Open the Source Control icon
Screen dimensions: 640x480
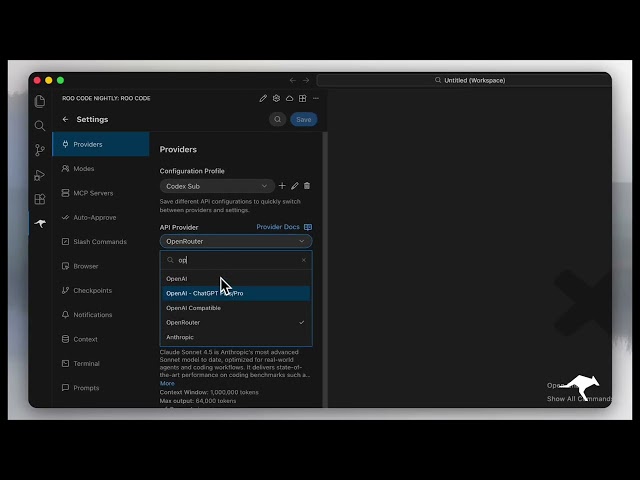coord(40,150)
